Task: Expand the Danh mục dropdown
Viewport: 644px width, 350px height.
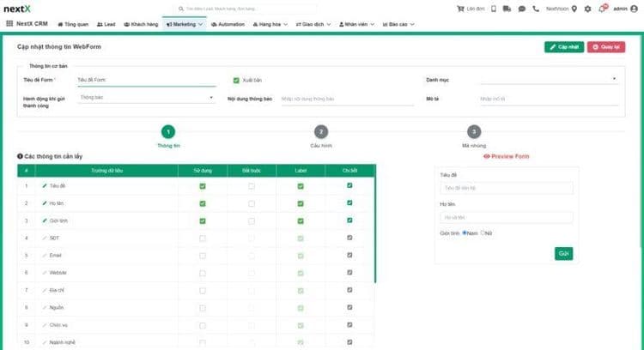Action: pyautogui.click(x=548, y=81)
